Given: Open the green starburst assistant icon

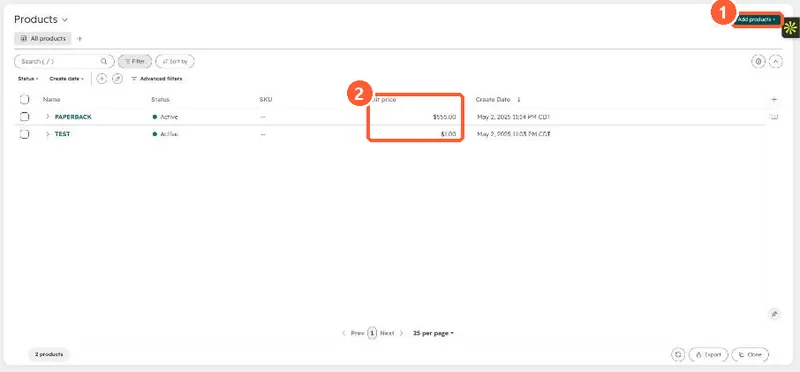Looking at the screenshot, I should (791, 28).
